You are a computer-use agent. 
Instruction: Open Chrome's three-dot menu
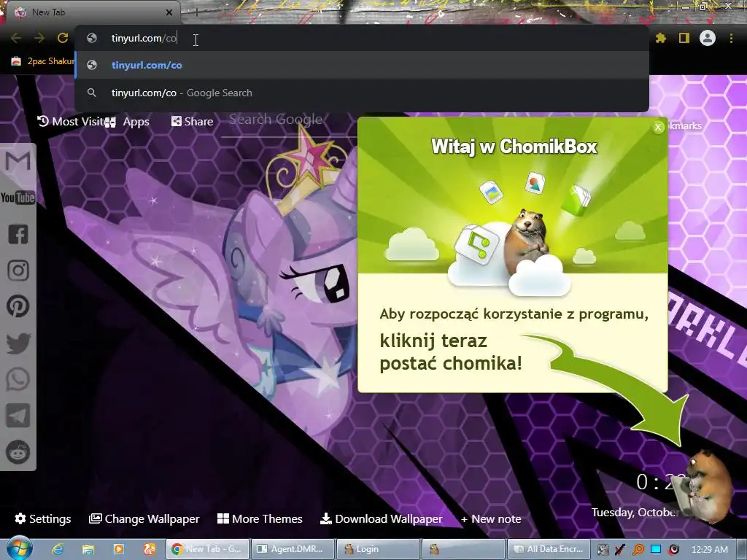click(x=731, y=38)
